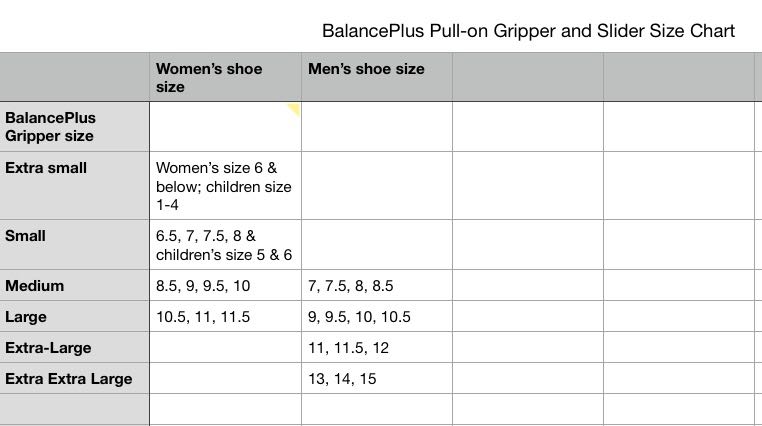Select the cell containing 13, 14, 15

pos(376,379)
